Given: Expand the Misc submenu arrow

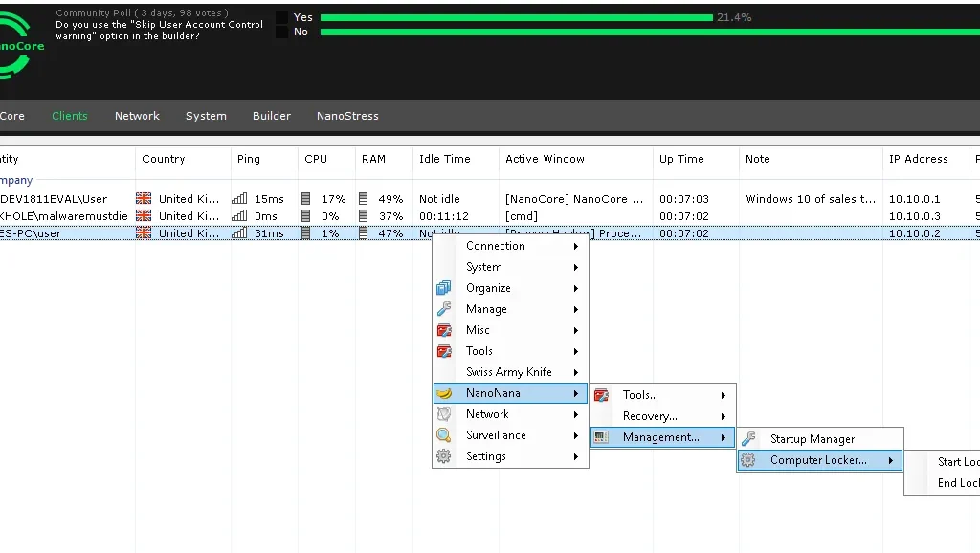Looking at the screenshot, I should pos(576,330).
